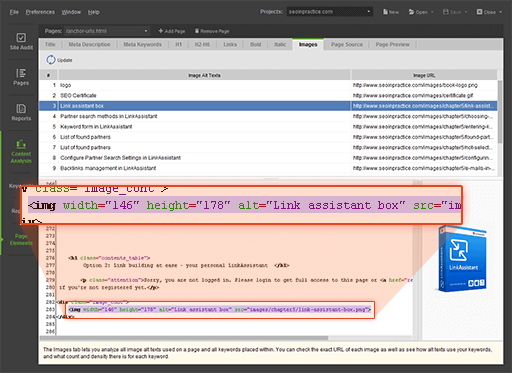Open the Pages section icon
The height and width of the screenshot is (373, 512).
[21, 73]
